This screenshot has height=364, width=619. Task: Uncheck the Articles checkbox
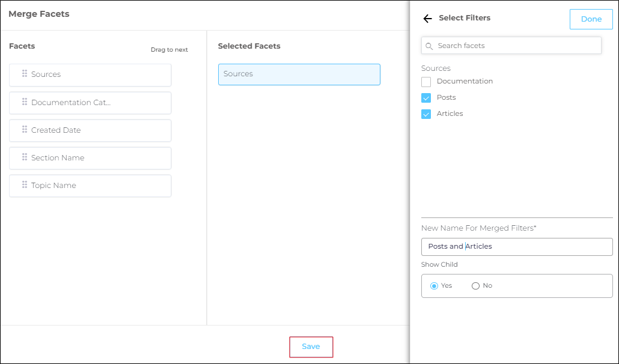click(426, 114)
